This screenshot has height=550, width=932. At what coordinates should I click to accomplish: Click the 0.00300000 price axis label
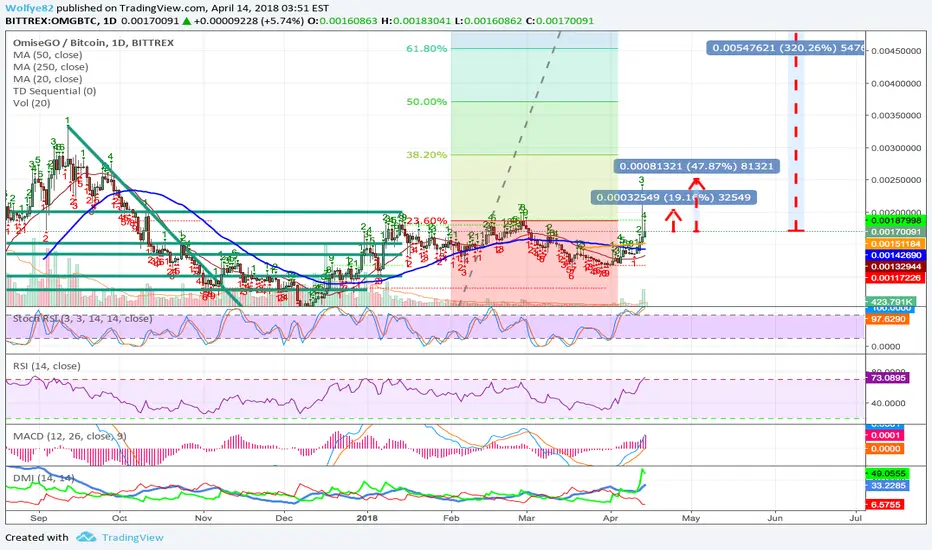click(x=896, y=147)
